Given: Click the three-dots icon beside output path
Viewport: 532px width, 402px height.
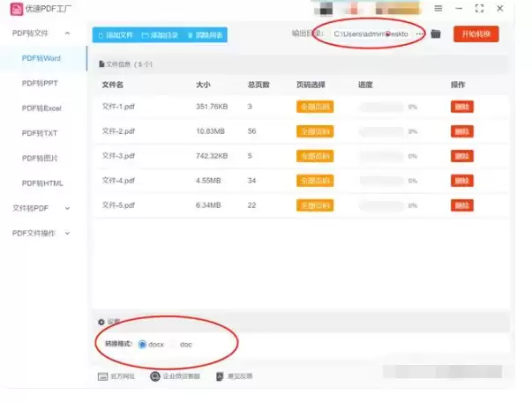Looking at the screenshot, I should [420, 34].
